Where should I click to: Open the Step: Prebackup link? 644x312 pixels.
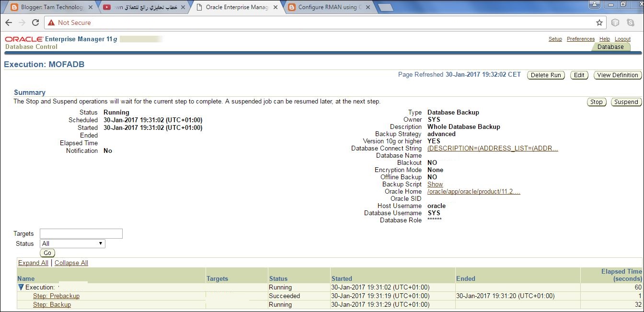click(56, 296)
